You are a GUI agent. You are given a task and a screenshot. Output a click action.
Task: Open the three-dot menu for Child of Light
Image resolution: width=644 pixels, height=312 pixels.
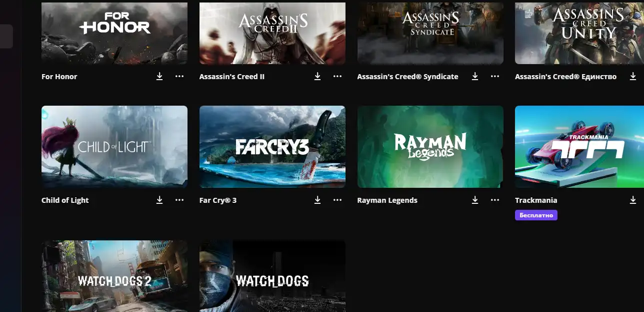(x=179, y=200)
